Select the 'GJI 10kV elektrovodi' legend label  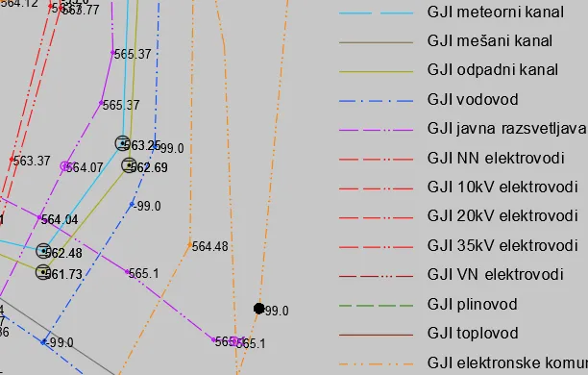tap(502, 187)
